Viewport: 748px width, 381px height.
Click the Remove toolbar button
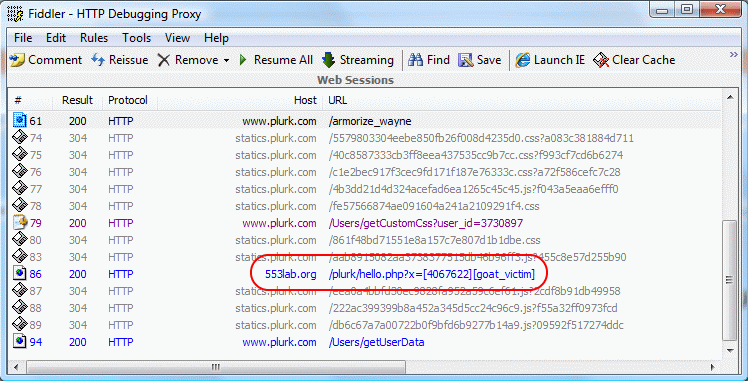188,60
